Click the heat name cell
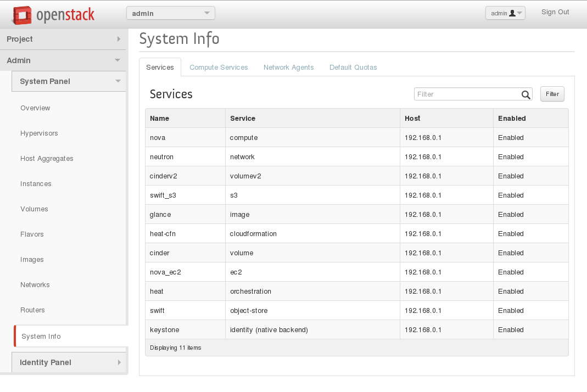 point(185,292)
